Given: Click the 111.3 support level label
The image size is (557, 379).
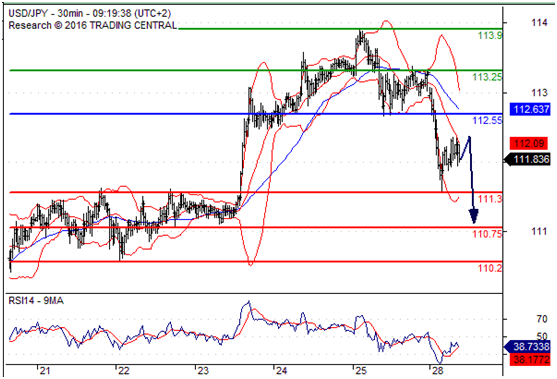Looking at the screenshot, I should click(490, 199).
